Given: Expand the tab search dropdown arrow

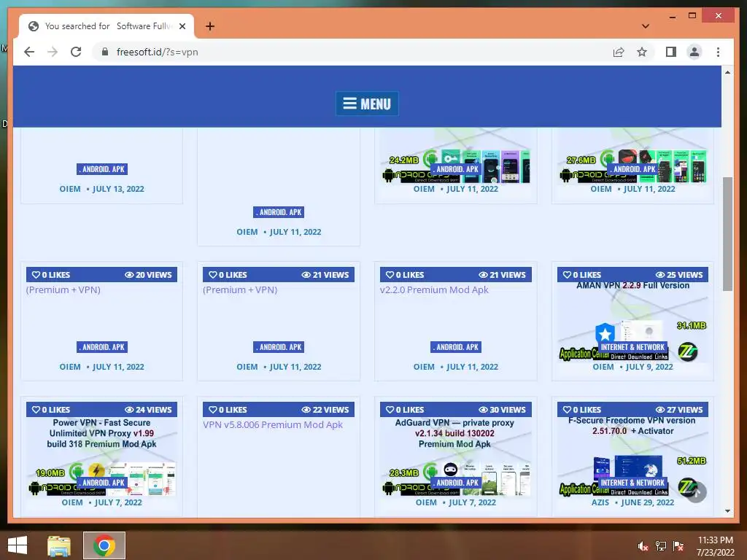Looking at the screenshot, I should click(x=646, y=26).
